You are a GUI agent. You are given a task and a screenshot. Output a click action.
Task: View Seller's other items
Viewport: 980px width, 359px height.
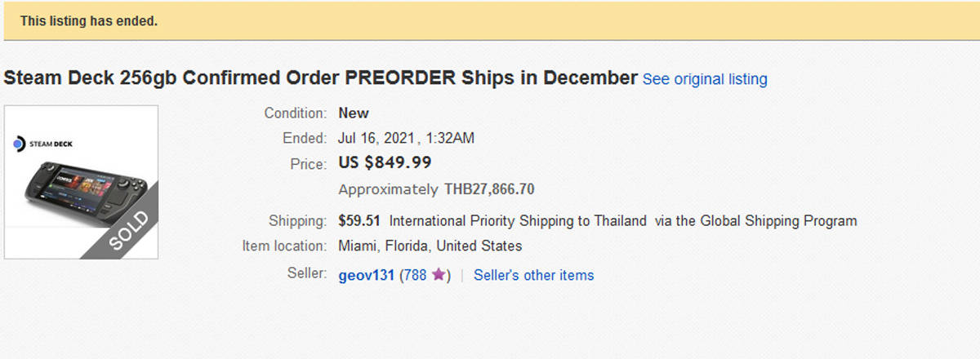coord(533,275)
